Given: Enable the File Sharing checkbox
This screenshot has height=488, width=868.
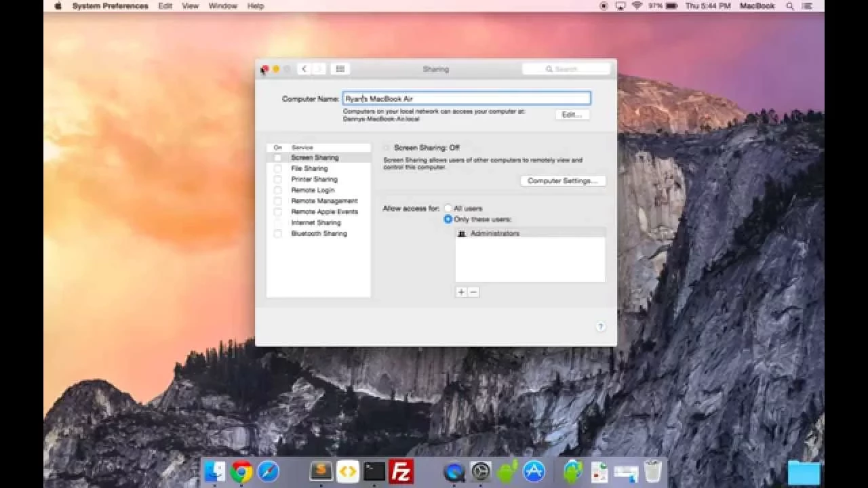Looking at the screenshot, I should point(277,169).
